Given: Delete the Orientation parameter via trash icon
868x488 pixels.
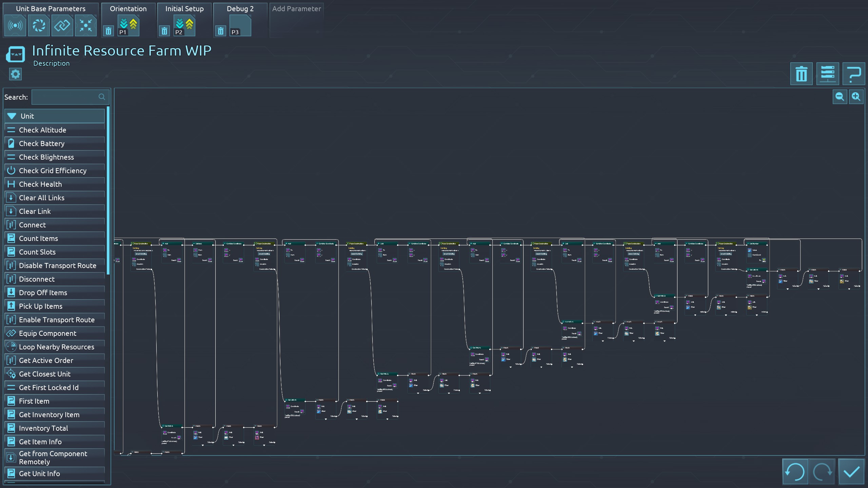Looking at the screenshot, I should (x=108, y=31).
